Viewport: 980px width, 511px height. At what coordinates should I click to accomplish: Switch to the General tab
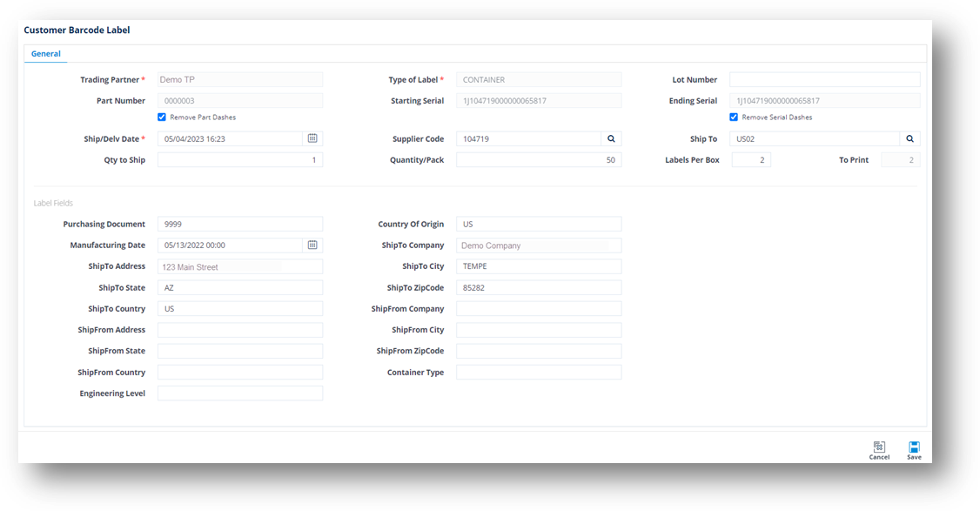coord(45,53)
